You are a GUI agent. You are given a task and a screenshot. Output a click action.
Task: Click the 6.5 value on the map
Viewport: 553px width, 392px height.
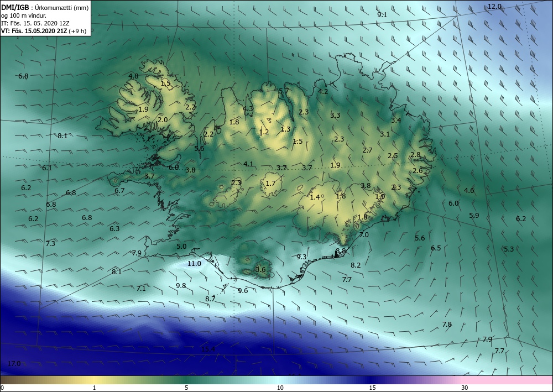[x=436, y=248]
